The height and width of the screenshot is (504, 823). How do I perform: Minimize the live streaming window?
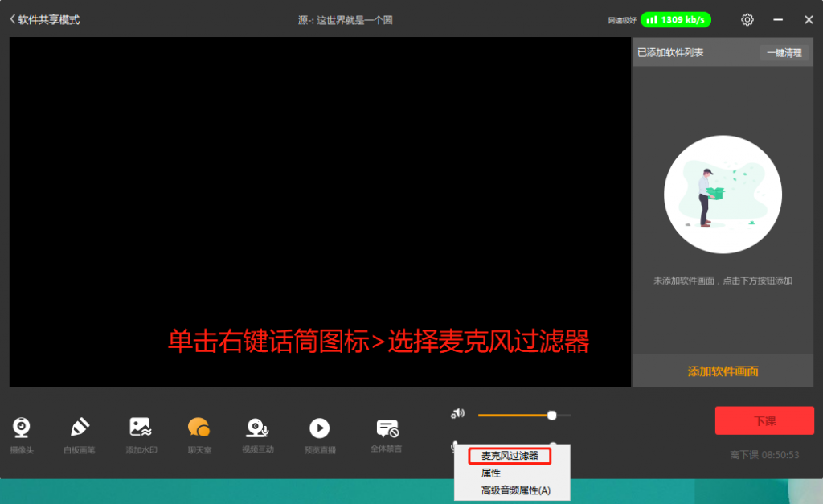pyautogui.click(x=778, y=20)
